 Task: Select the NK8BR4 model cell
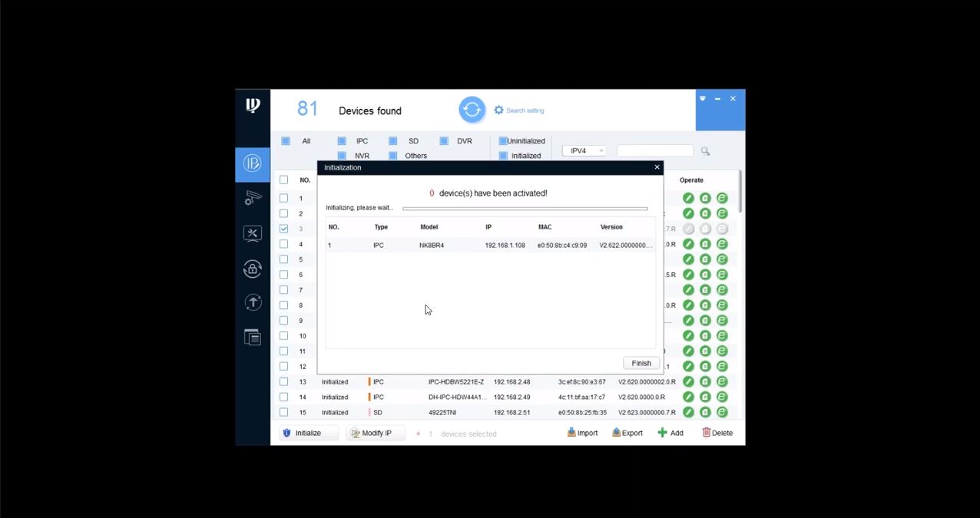432,246
